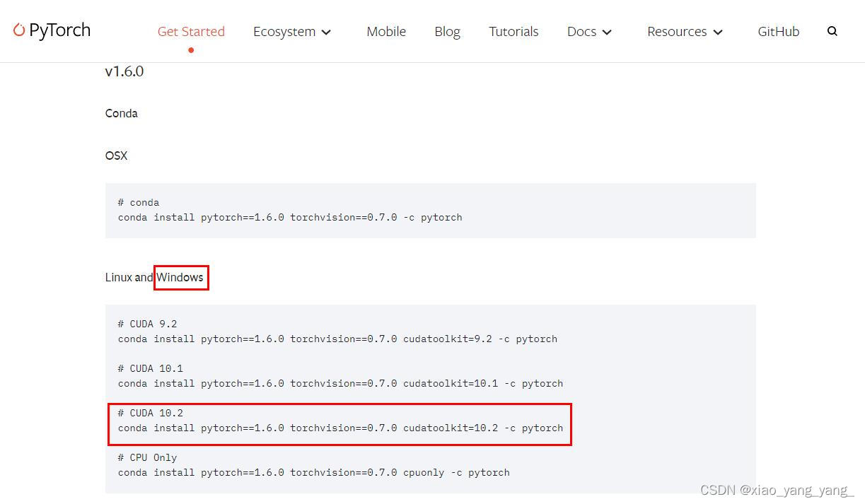This screenshot has width=865, height=504.
Task: Open the GitHub link
Action: point(778,31)
